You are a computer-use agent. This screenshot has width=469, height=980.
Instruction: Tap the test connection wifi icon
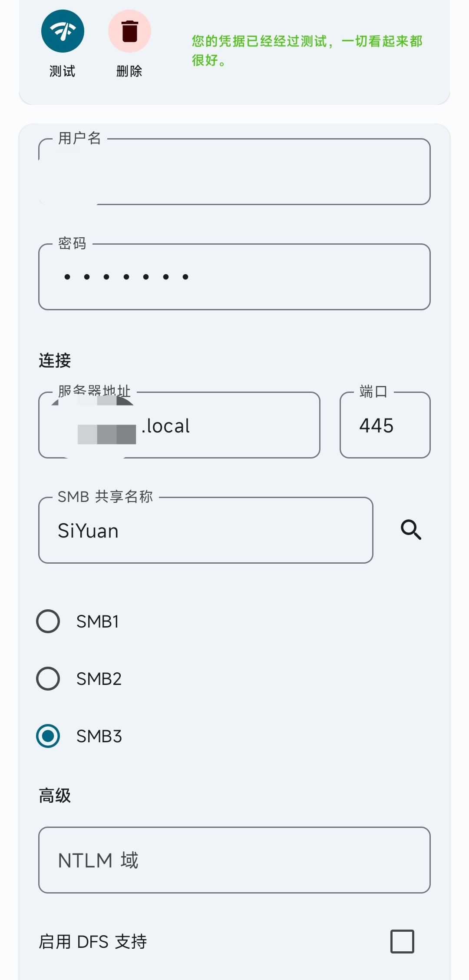coord(63,31)
